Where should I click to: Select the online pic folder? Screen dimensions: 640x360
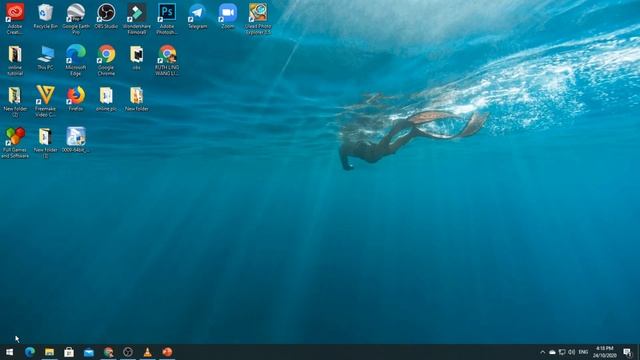(106, 99)
